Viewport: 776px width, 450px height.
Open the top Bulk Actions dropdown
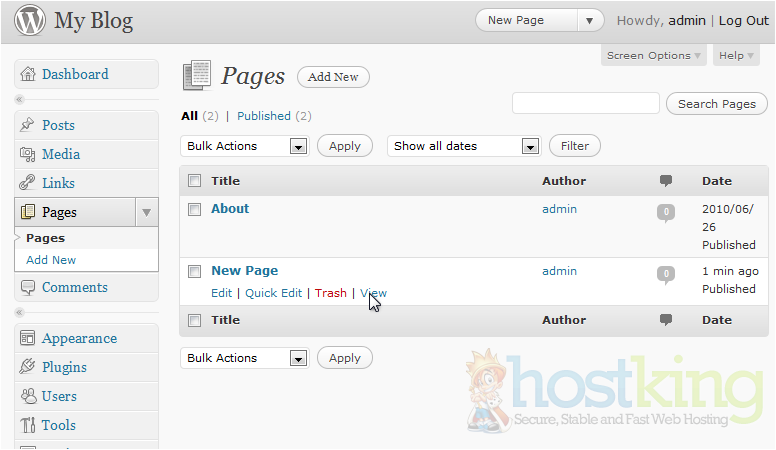(x=245, y=146)
